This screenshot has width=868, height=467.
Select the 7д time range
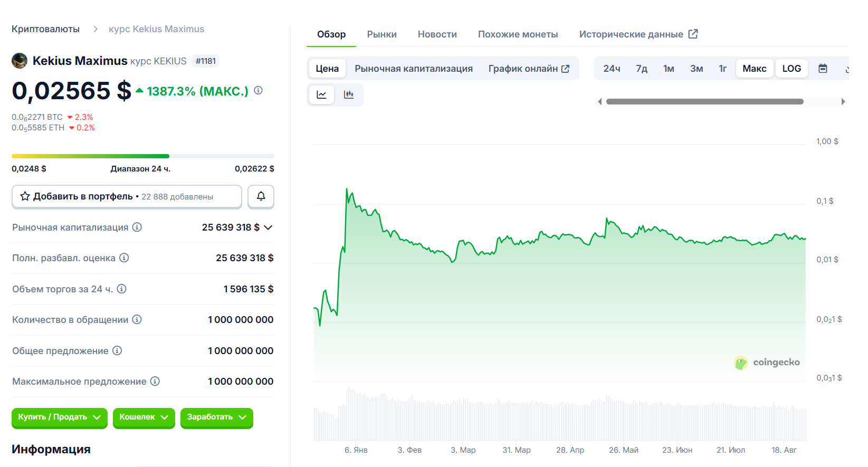coord(642,69)
